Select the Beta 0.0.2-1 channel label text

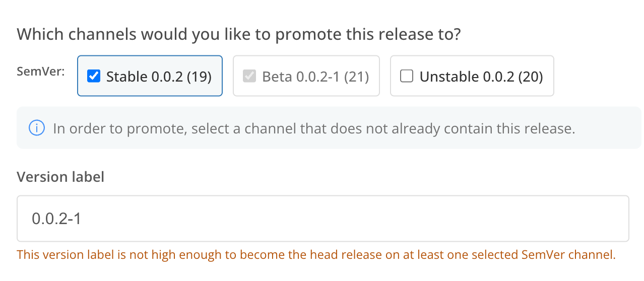click(300, 77)
